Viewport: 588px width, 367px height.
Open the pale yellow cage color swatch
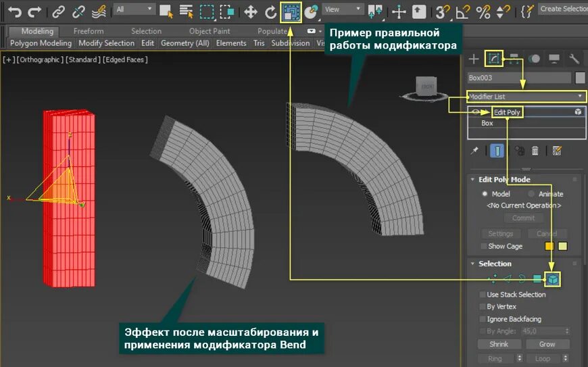click(x=562, y=246)
